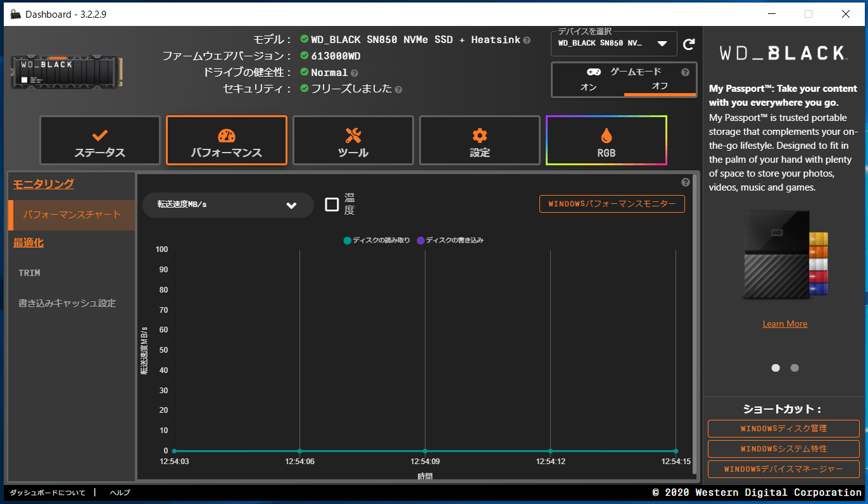The width and height of the screenshot is (868, 504).
Task: Select the first ad carousel dot
Action: point(776,368)
